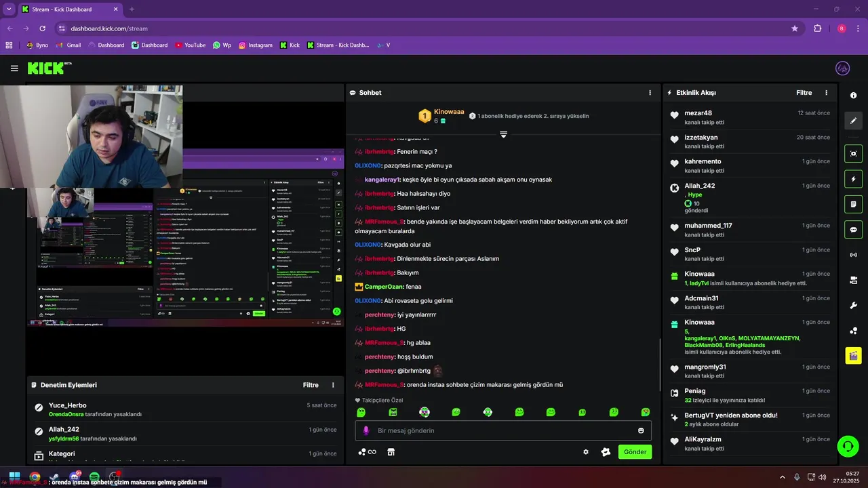Open the YouTube bookmark
Viewport: 868px width, 488px height.
(190, 45)
